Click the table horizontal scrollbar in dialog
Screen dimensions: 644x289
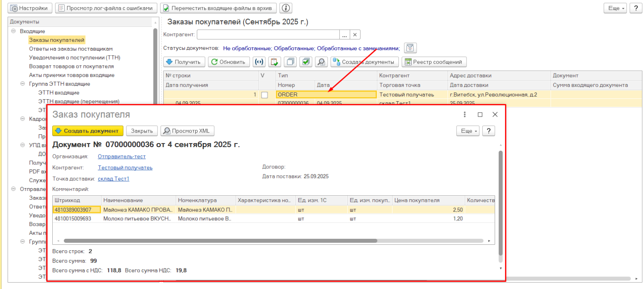point(220,241)
